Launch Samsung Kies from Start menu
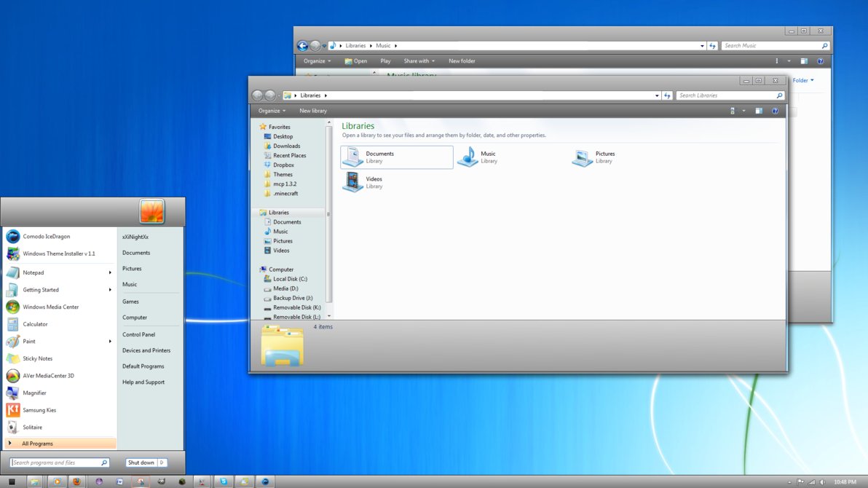This screenshot has height=488, width=868. tap(39, 410)
